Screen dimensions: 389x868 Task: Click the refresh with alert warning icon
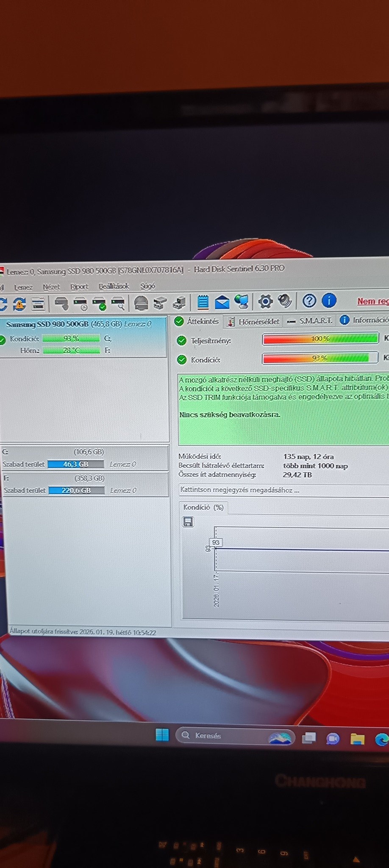click(x=19, y=303)
